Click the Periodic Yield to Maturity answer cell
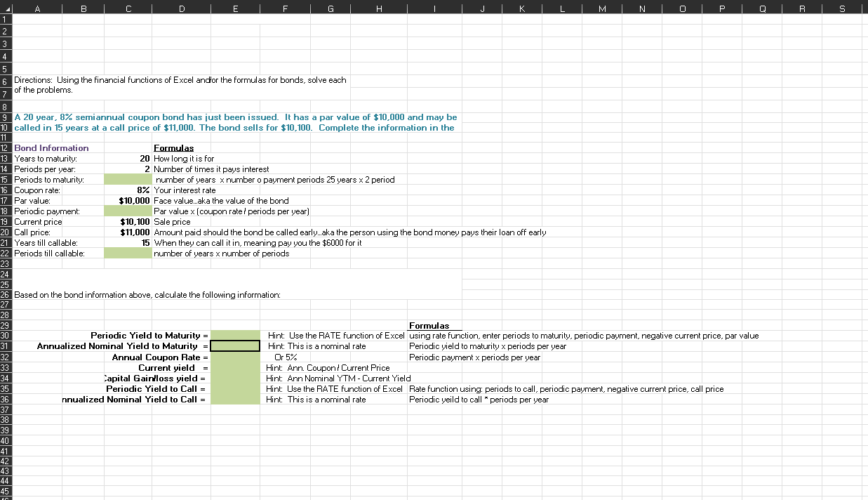The width and height of the screenshot is (868, 500). tap(235, 336)
